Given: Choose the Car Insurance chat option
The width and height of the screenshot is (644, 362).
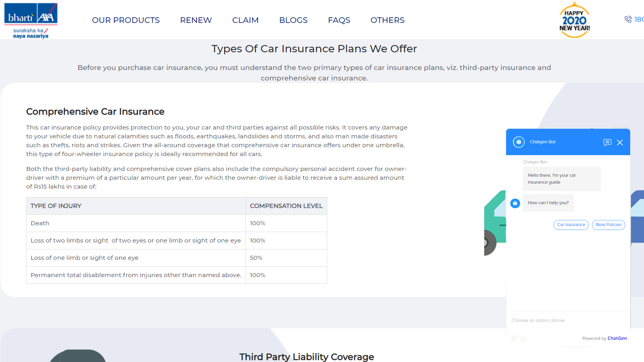Looking at the screenshot, I should [x=571, y=225].
